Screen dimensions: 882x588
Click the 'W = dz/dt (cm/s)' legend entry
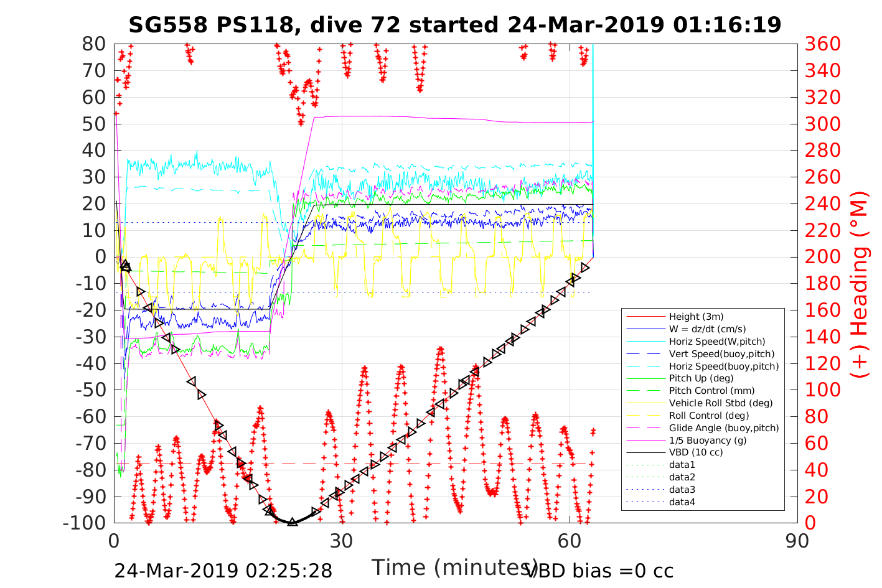pyautogui.click(x=707, y=329)
